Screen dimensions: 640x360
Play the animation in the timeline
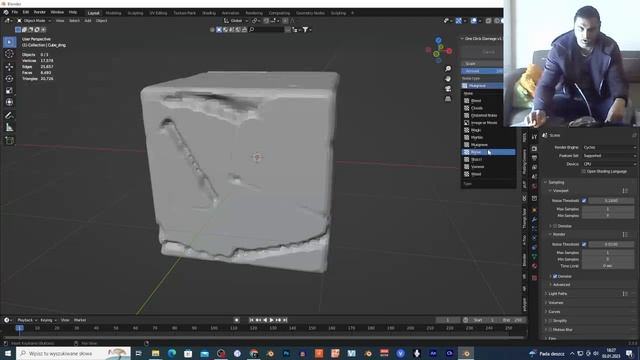(271, 320)
